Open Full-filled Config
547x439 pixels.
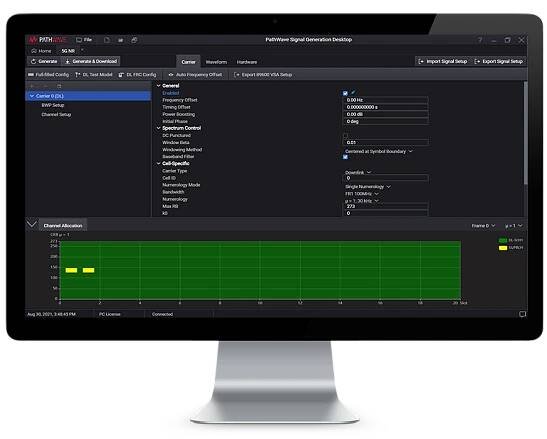(x=48, y=75)
